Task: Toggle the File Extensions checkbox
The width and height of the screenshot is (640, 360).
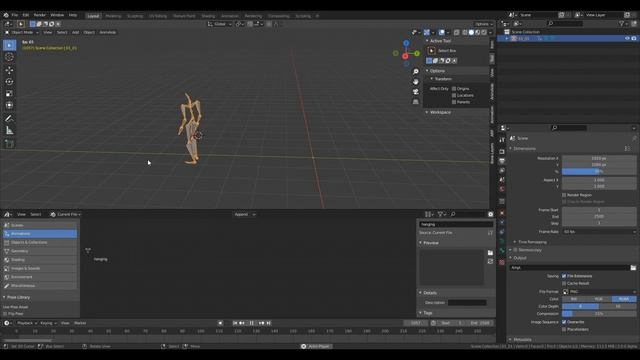Action: pyautogui.click(x=564, y=276)
